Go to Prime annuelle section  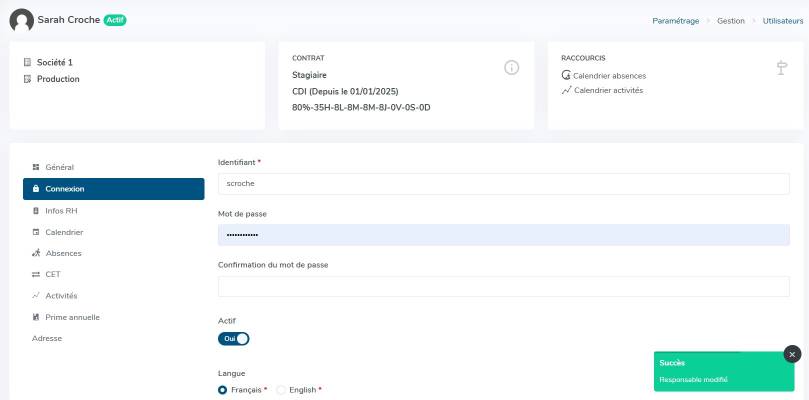[x=72, y=317]
